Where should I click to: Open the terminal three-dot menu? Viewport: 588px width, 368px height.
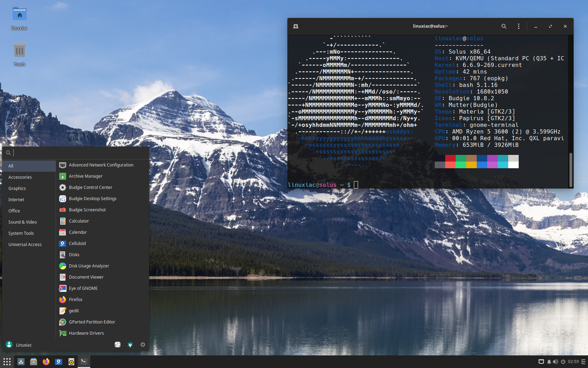pyautogui.click(x=519, y=26)
